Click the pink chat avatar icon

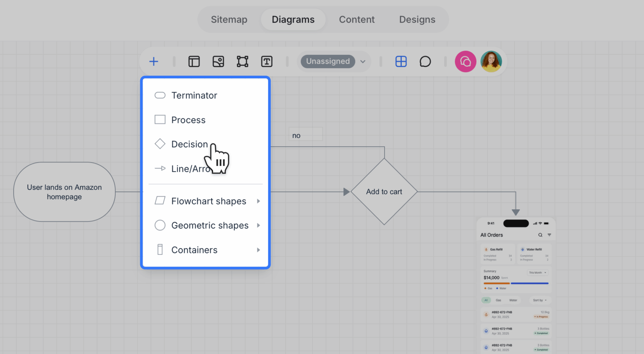point(465,62)
